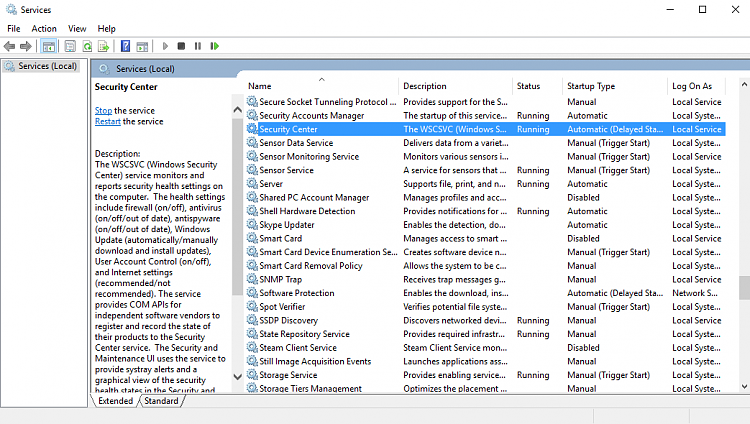This screenshot has width=750, height=424.
Task: Switch to the Standard tab
Action: 161,401
